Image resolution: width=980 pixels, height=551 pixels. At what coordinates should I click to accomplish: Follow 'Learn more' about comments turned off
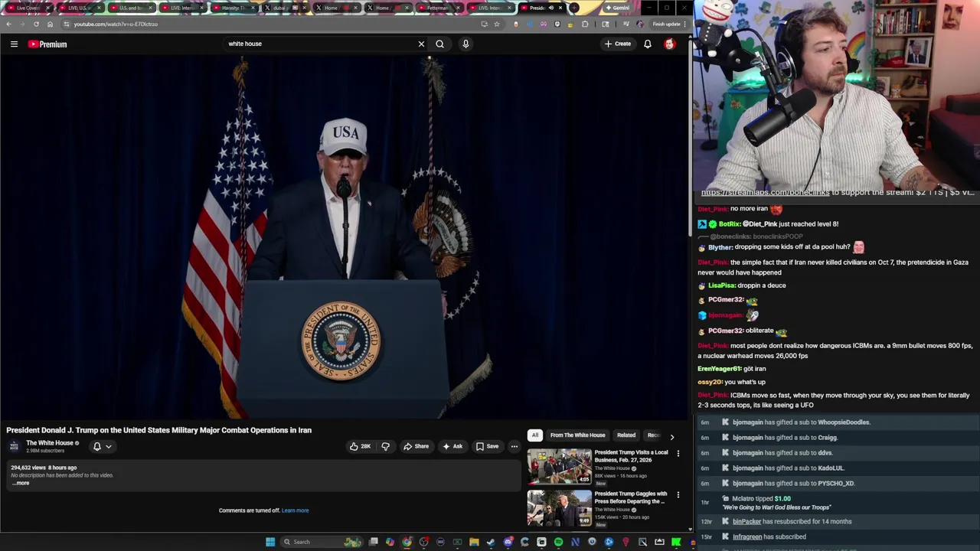(295, 510)
